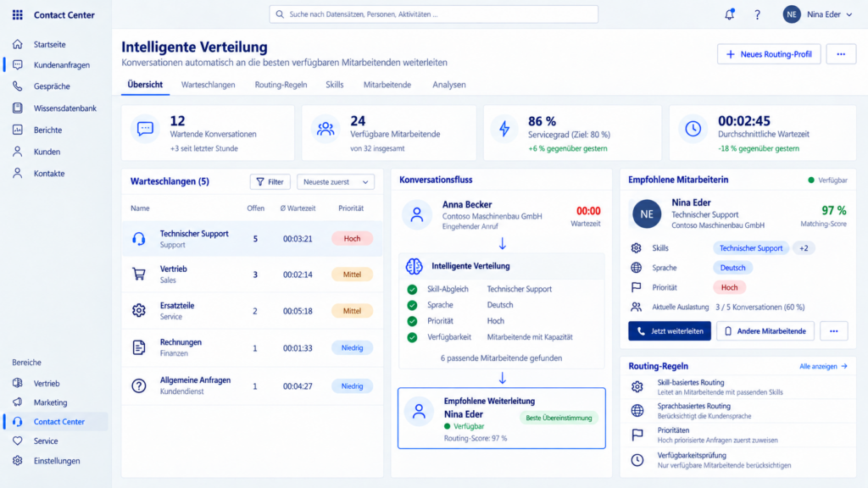The width and height of the screenshot is (868, 488).
Task: Switch to the Routing-Regeln tab
Action: click(x=281, y=85)
